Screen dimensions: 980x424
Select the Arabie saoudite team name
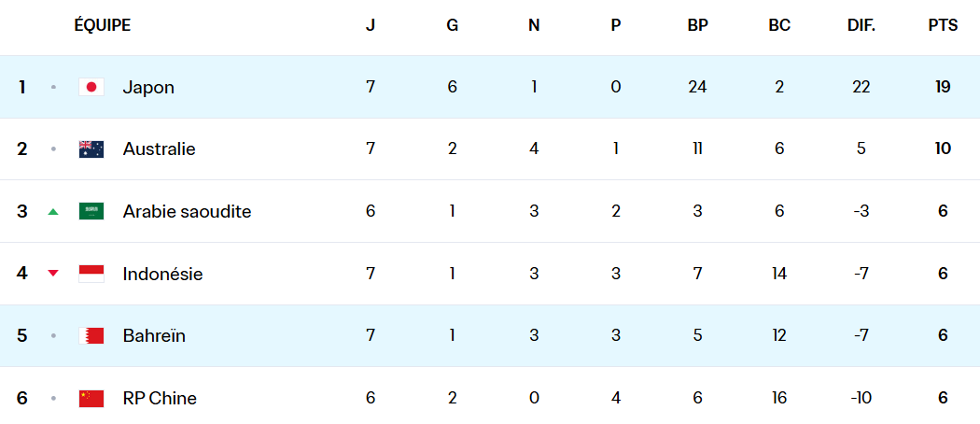187,211
